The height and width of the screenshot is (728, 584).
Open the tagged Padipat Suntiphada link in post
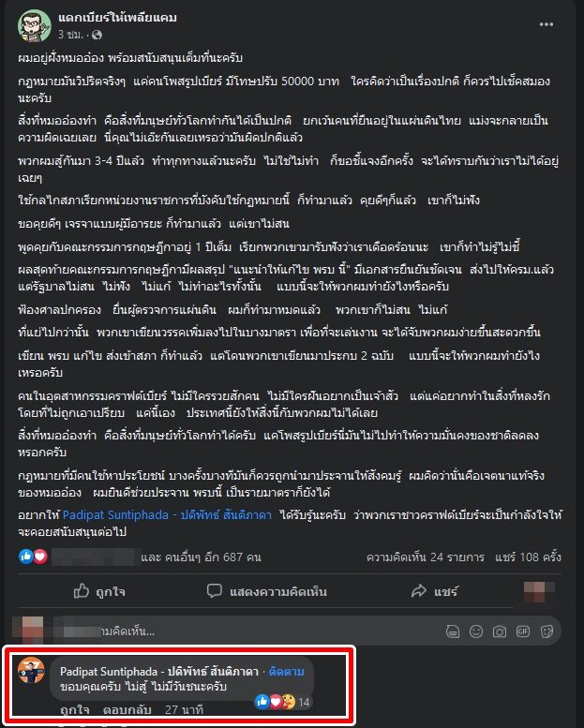pos(167,515)
